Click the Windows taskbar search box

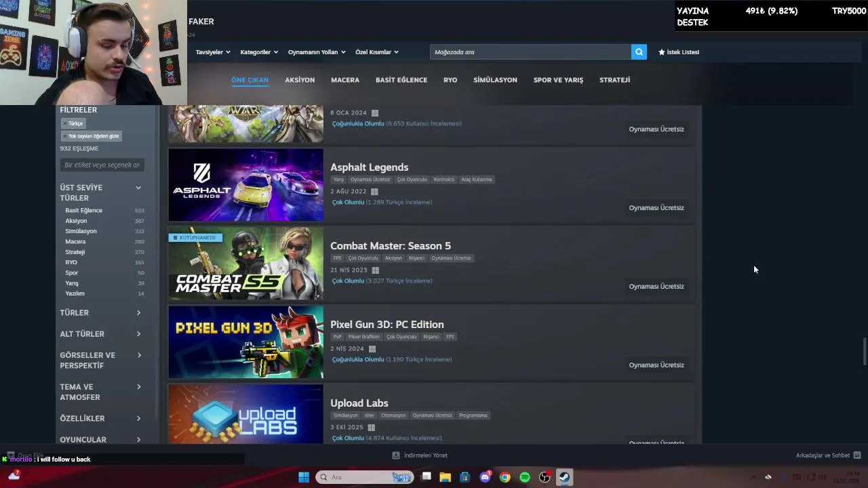click(x=364, y=477)
